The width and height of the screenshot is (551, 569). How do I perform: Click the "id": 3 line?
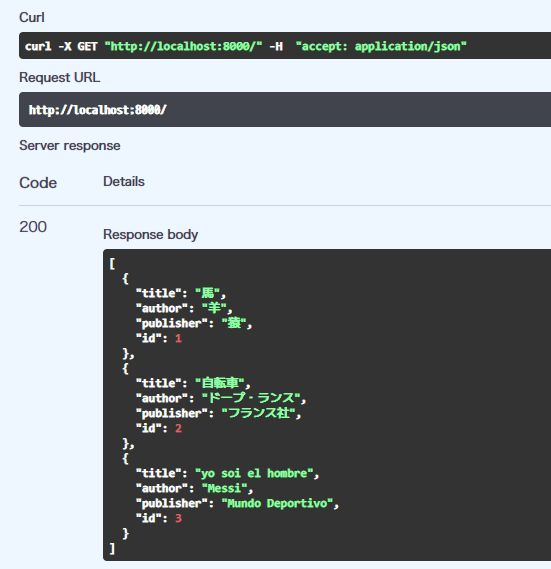(x=159, y=518)
